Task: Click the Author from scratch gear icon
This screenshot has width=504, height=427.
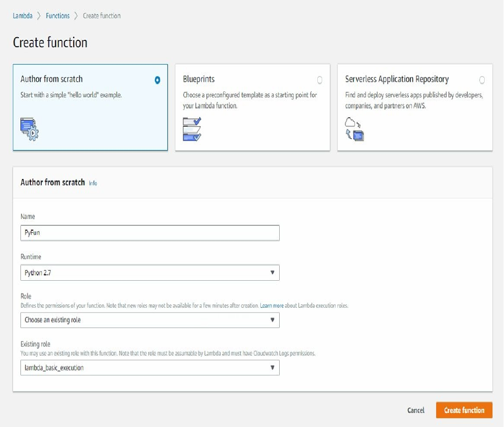Action: (x=30, y=129)
